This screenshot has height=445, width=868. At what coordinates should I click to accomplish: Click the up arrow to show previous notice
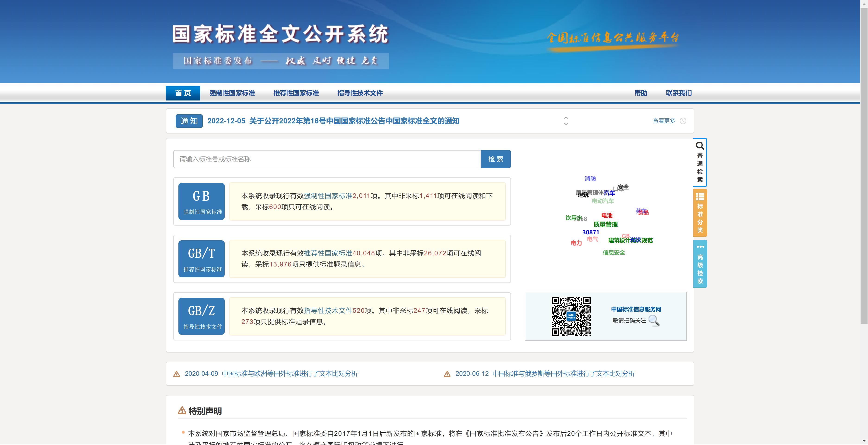click(x=566, y=118)
